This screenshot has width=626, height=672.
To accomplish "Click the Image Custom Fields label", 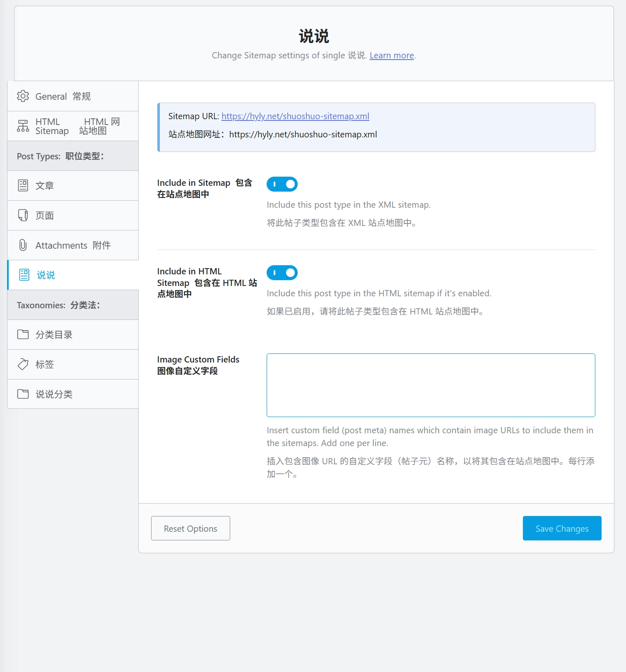I will click(x=198, y=365).
